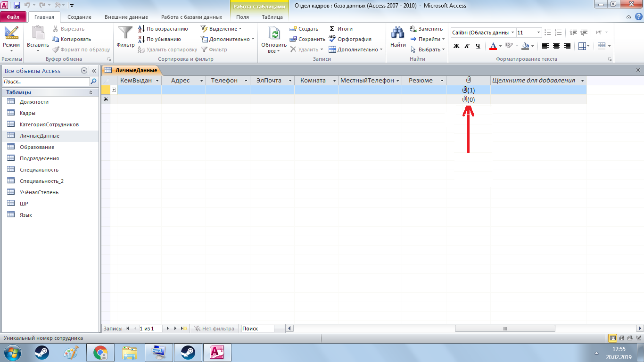This screenshot has height=362, width=644.
Task: Align text left
Action: [545, 46]
